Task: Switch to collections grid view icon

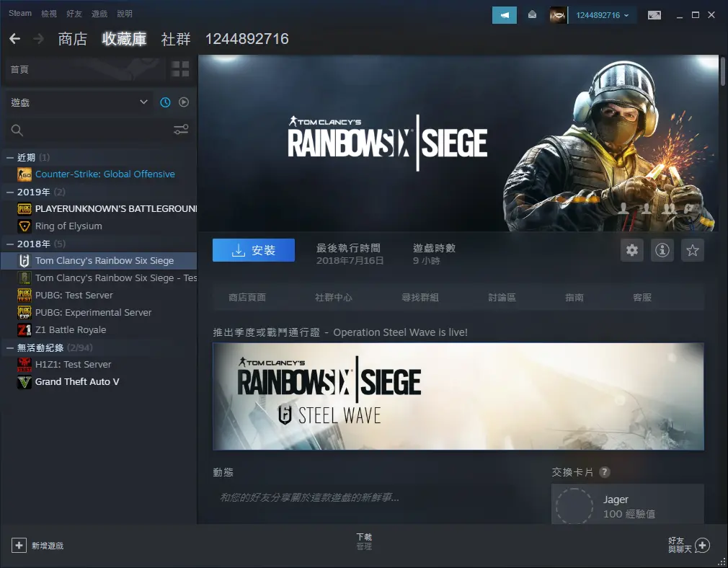Action: click(180, 69)
